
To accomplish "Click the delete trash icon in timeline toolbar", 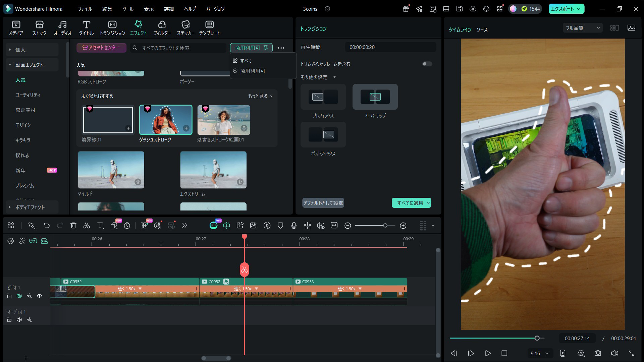I will (x=73, y=226).
